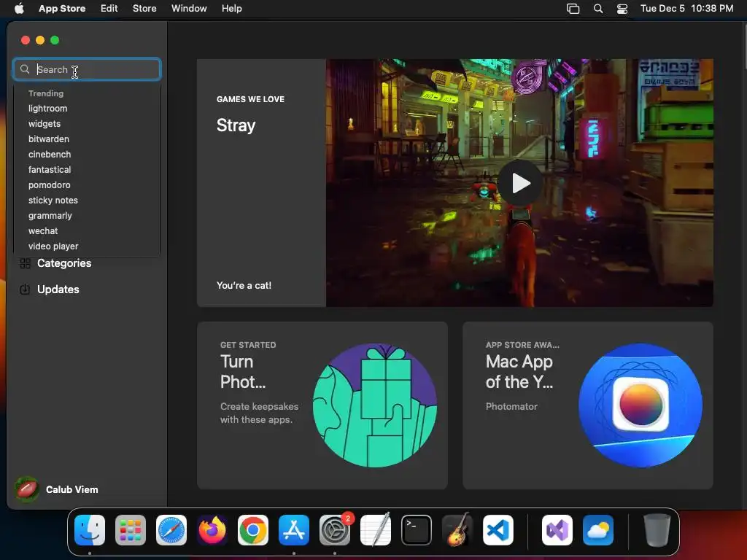Open the Trash in the Dock
The height and width of the screenshot is (560, 747).
coord(657,530)
